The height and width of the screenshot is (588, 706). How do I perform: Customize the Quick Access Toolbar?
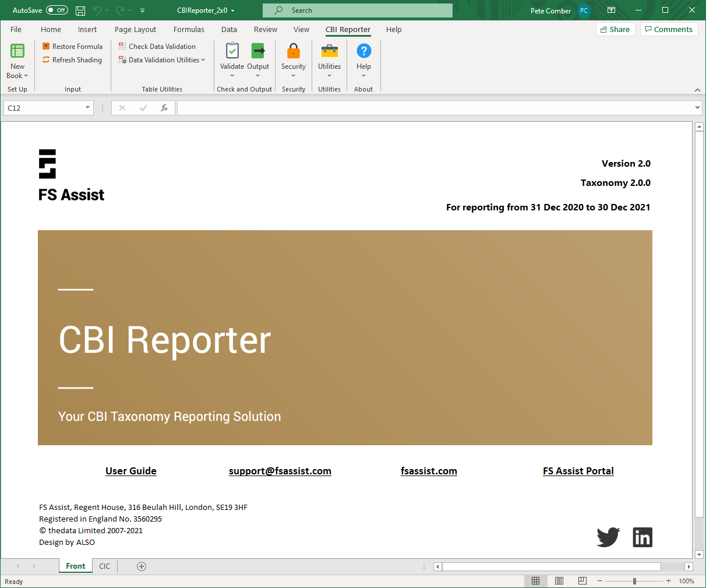(143, 10)
